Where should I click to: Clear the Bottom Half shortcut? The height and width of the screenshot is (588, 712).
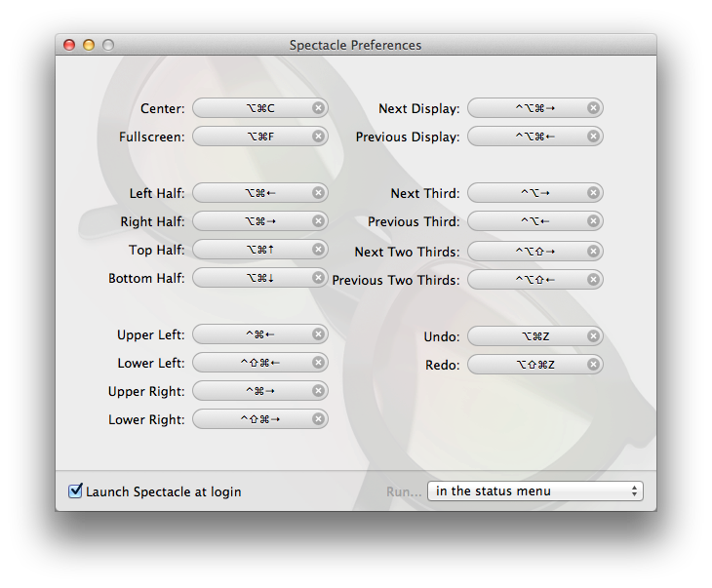318,278
